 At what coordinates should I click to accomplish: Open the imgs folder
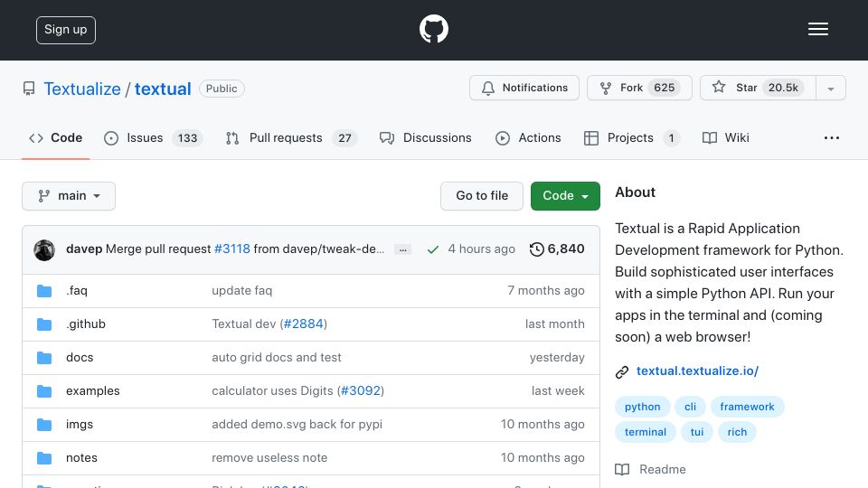coord(80,425)
